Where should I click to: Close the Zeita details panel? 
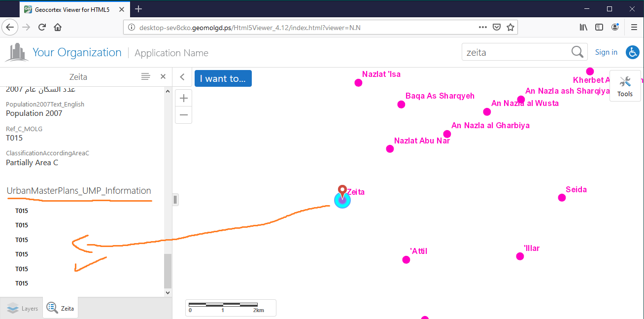(163, 76)
